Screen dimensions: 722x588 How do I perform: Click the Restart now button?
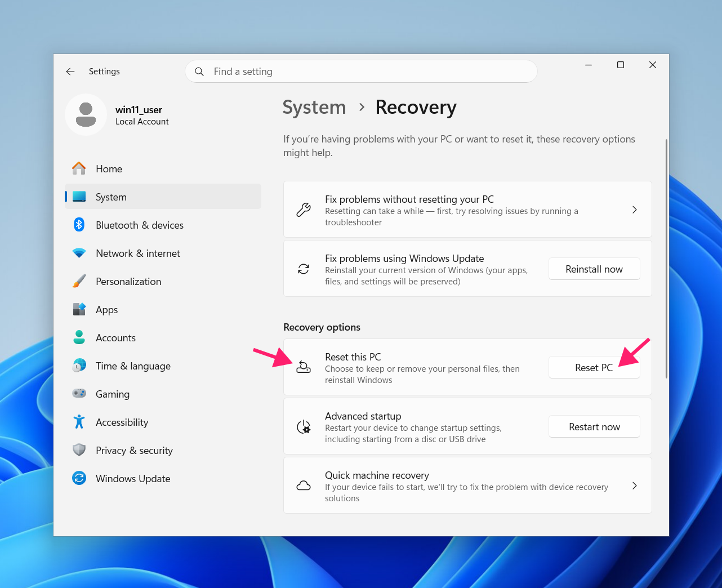pos(594,427)
